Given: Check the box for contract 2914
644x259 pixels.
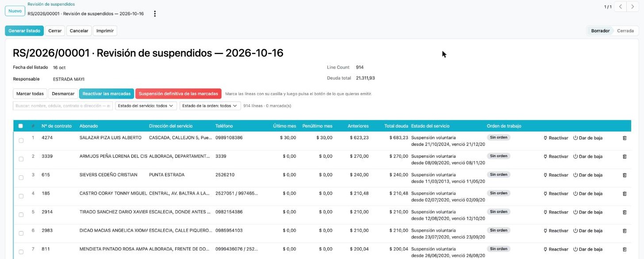Looking at the screenshot, I should pyautogui.click(x=21, y=215).
